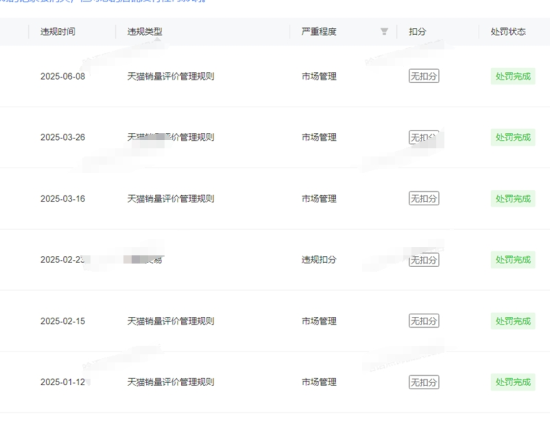Image resolution: width=550 pixels, height=442 pixels.
Task: Click 处罚完成 badge for 2025-03-26
Action: 513,137
